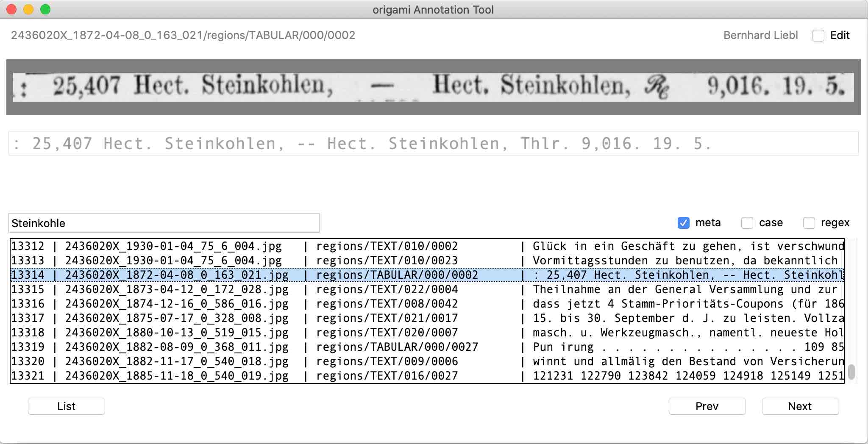Viewport: 868px width, 444px height.
Task: Focus the Steinkohle search field
Action: (164, 223)
